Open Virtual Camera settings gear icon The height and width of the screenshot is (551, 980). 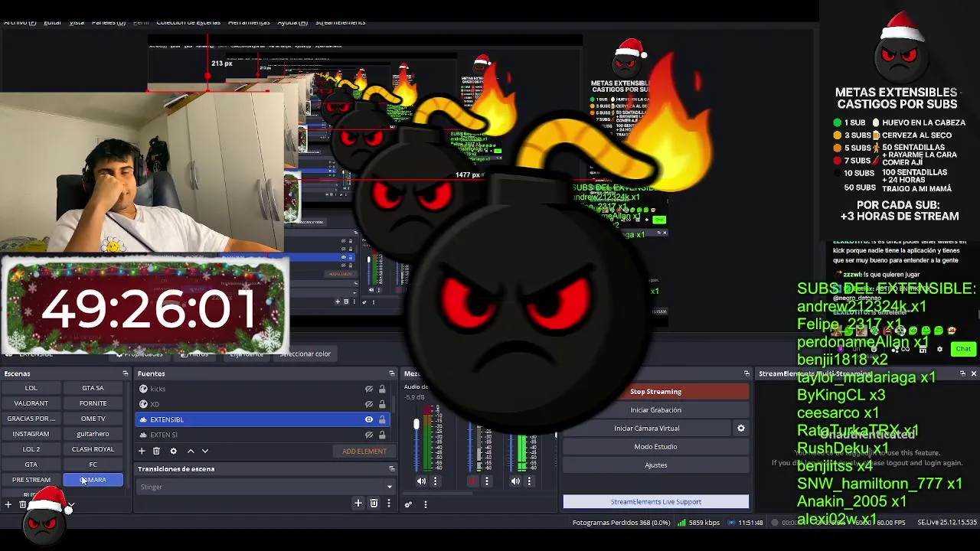(740, 428)
